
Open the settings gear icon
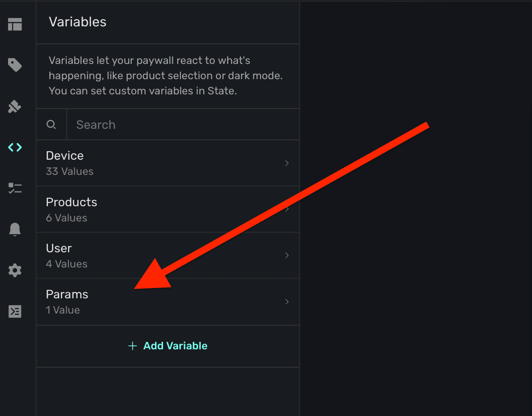click(15, 270)
